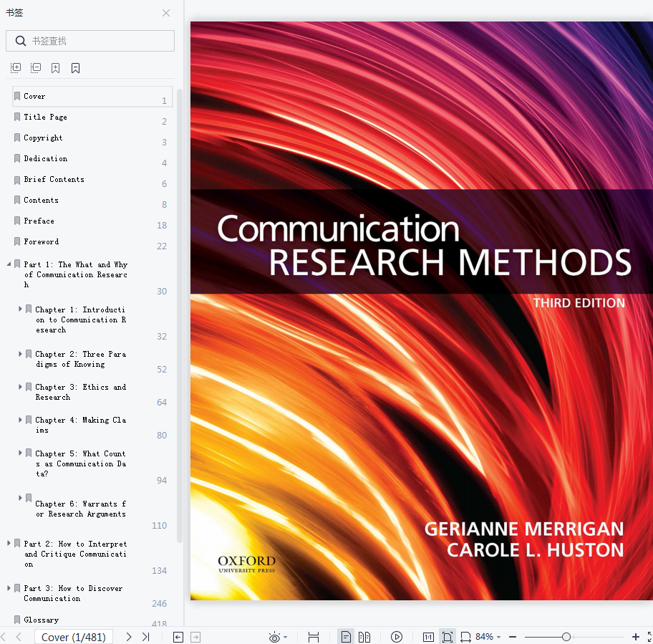
Task: Go back to previous view icon
Action: point(178,637)
